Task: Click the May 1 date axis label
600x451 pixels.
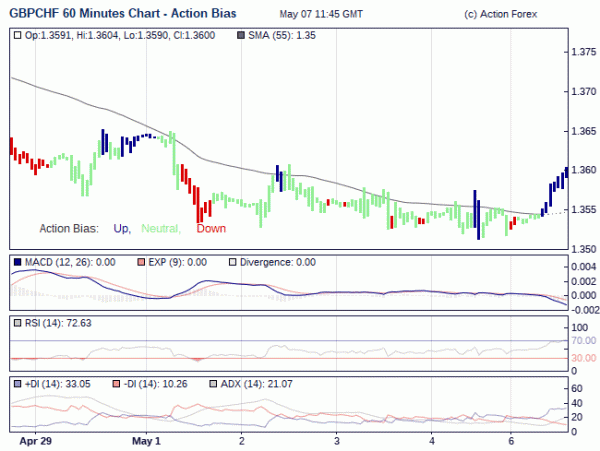Action: (x=146, y=441)
